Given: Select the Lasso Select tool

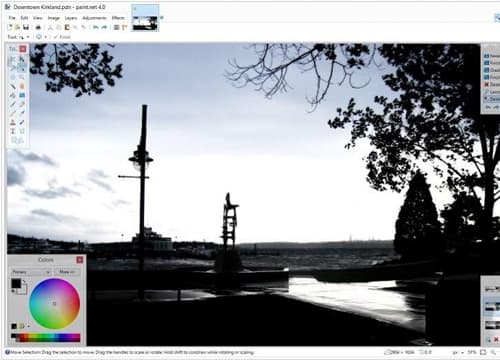Looking at the screenshot, I should coord(13,68).
